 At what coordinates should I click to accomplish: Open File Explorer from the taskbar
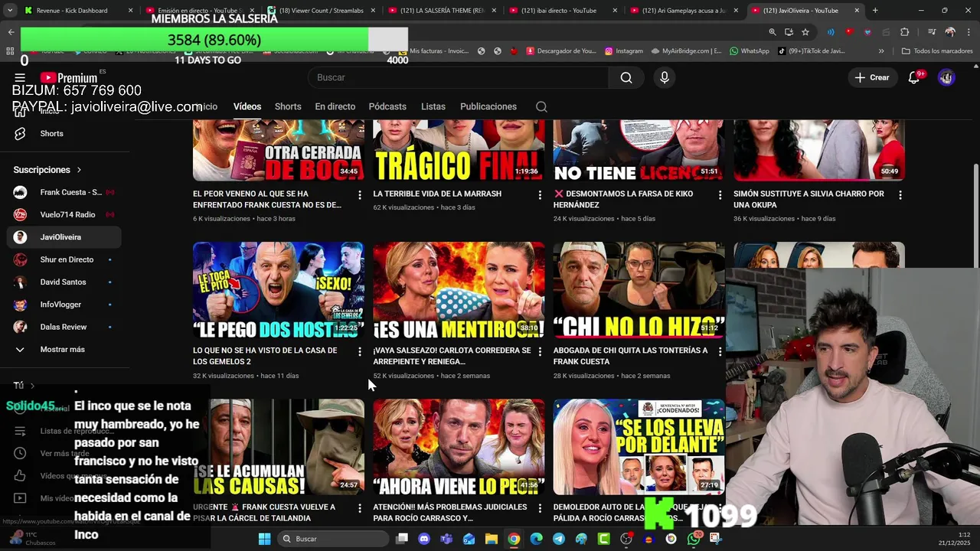[x=492, y=539]
